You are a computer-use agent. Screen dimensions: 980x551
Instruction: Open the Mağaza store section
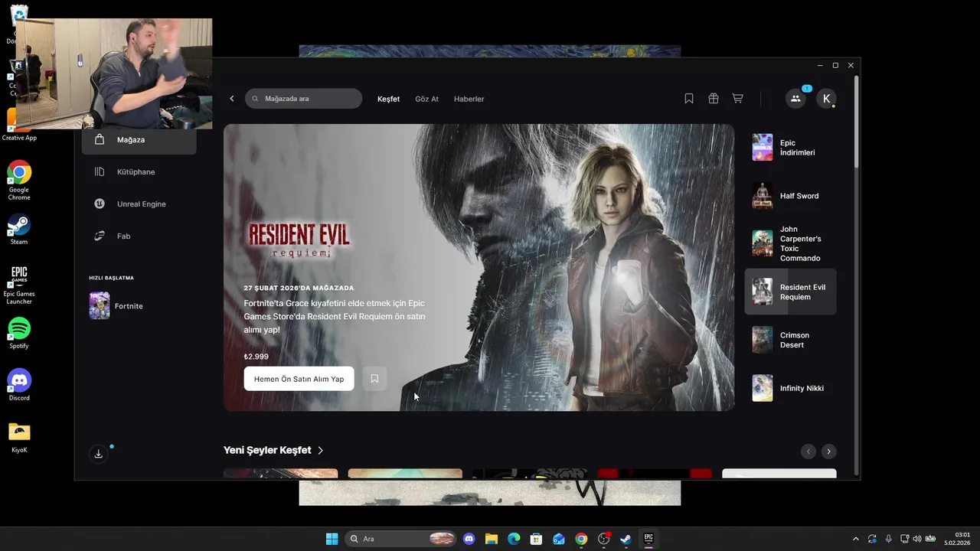pos(139,140)
